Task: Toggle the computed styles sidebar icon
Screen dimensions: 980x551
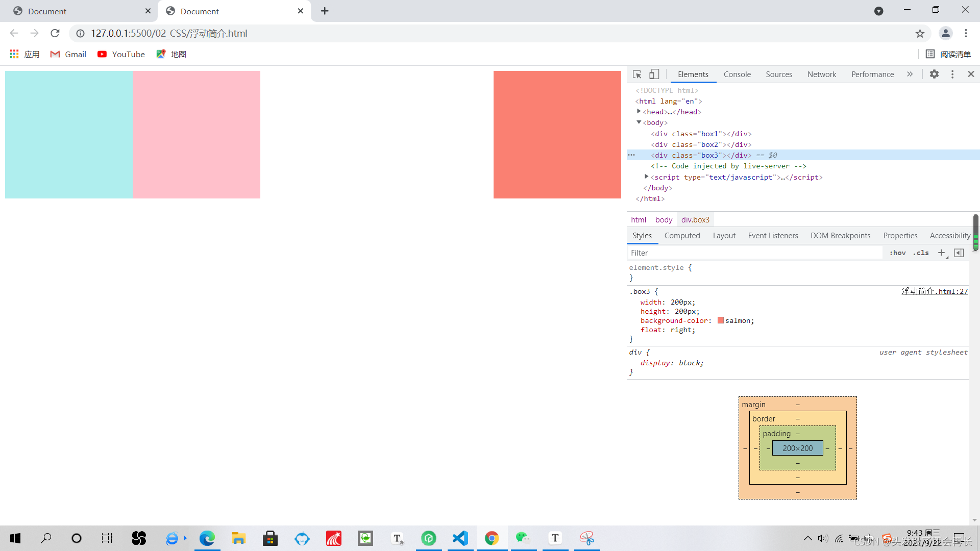Action: 959,253
